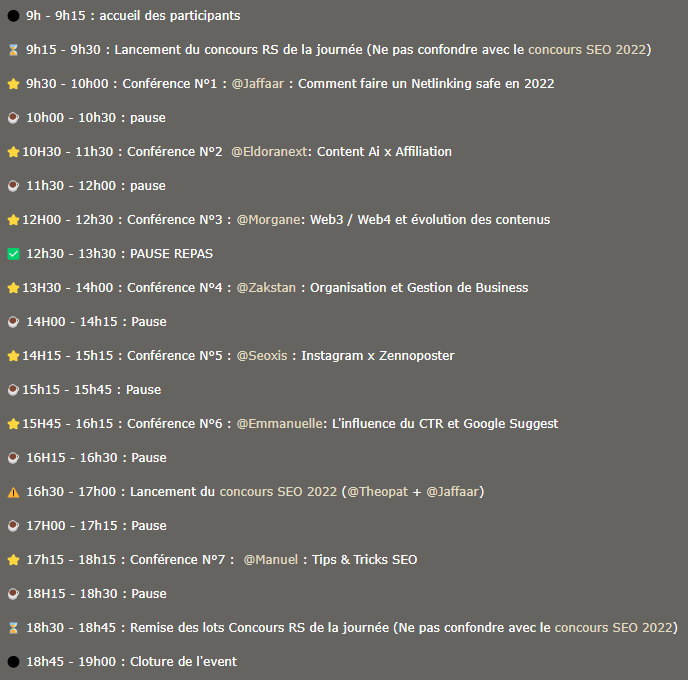Click the coffee cup icon beside 10h00 - 10h30 pause
688x680 pixels.
(x=14, y=118)
